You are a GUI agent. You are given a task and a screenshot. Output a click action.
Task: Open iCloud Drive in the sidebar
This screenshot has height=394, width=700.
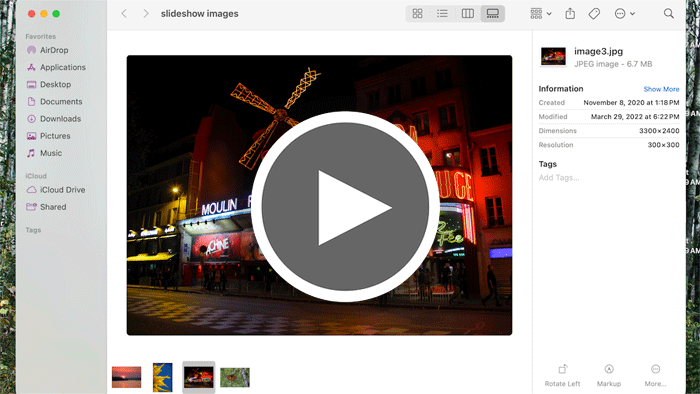click(56, 190)
